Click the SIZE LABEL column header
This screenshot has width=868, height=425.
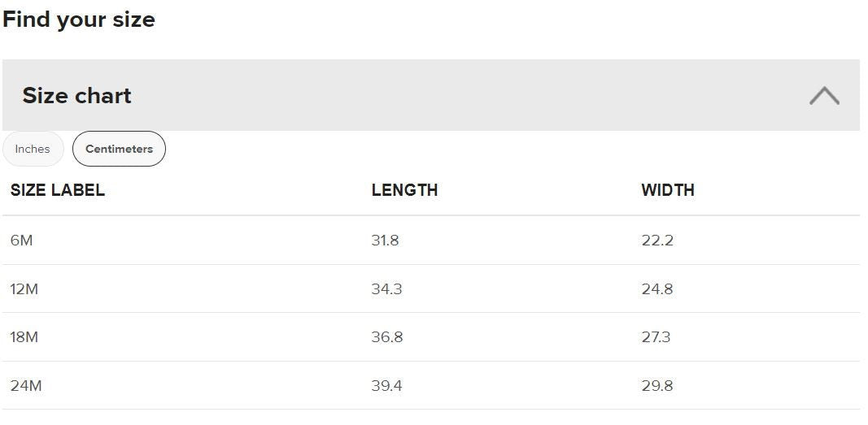tap(58, 190)
